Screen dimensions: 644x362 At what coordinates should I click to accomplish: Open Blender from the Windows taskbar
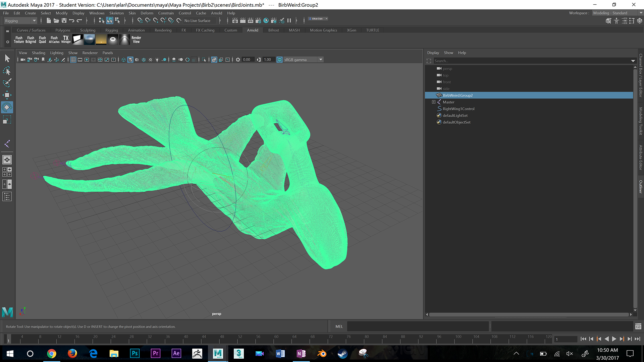point(322,353)
